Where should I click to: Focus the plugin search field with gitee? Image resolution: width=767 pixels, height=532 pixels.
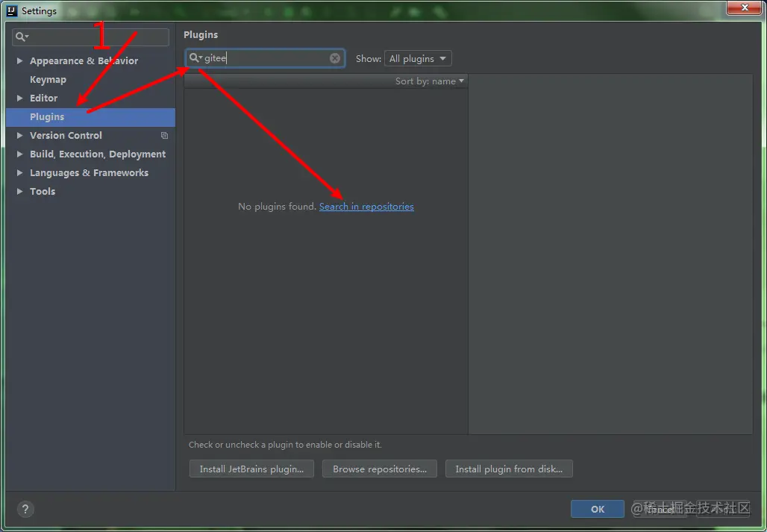pos(265,58)
